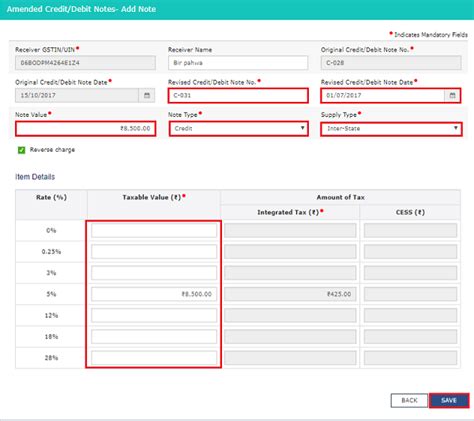Click the Receiver GSTIN/UIN field
474x421 pixels.
[85, 63]
